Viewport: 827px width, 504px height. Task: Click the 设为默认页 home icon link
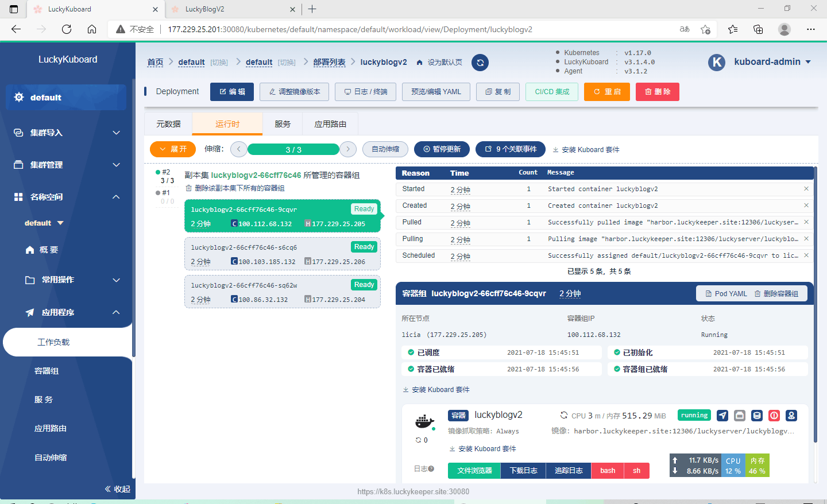[x=439, y=63]
